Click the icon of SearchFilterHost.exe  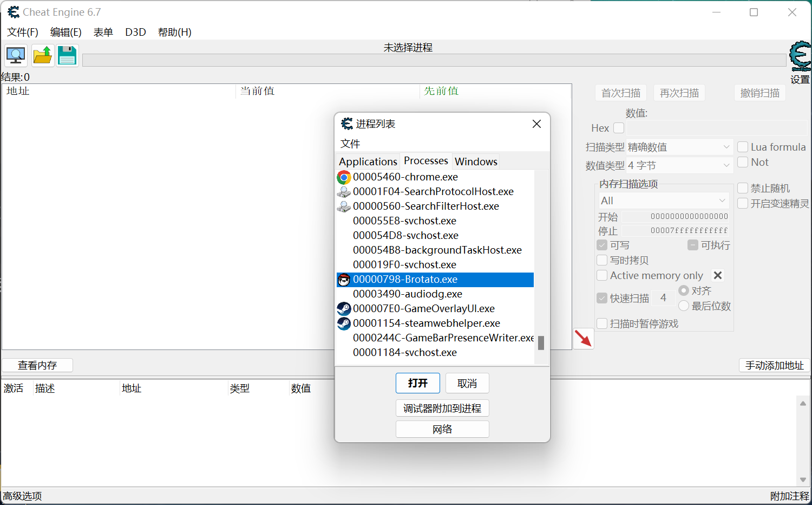click(344, 206)
